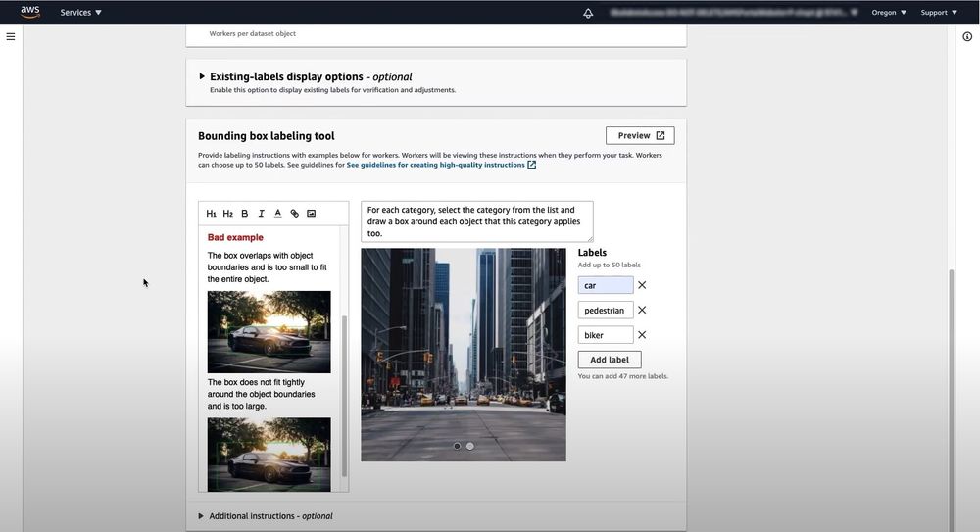Open the Oregon region dropdown
Viewport: 980px width, 532px height.
(889, 13)
